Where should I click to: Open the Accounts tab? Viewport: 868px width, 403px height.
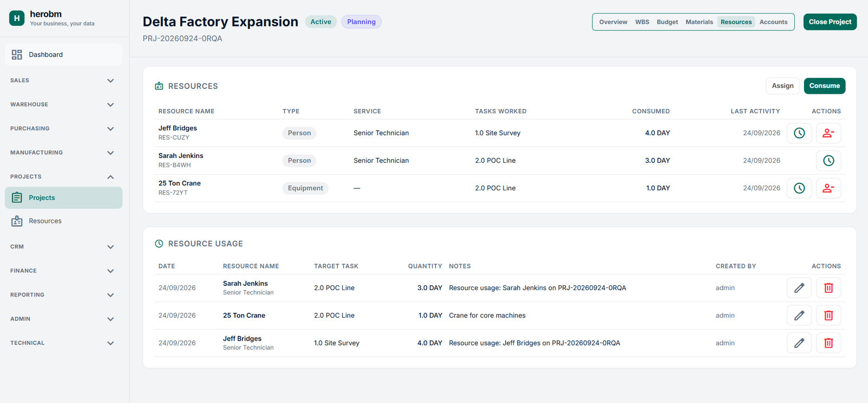(x=774, y=22)
